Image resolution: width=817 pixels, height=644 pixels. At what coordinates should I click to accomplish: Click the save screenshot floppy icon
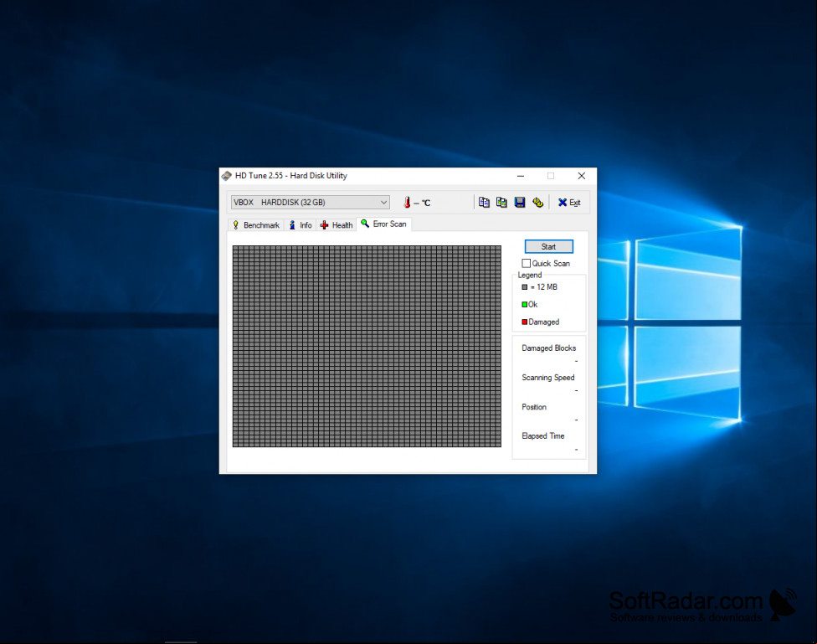(x=520, y=203)
